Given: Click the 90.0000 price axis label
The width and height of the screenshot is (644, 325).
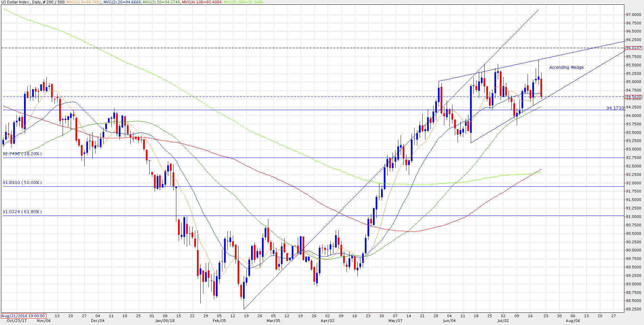Looking at the screenshot, I should (x=634, y=250).
